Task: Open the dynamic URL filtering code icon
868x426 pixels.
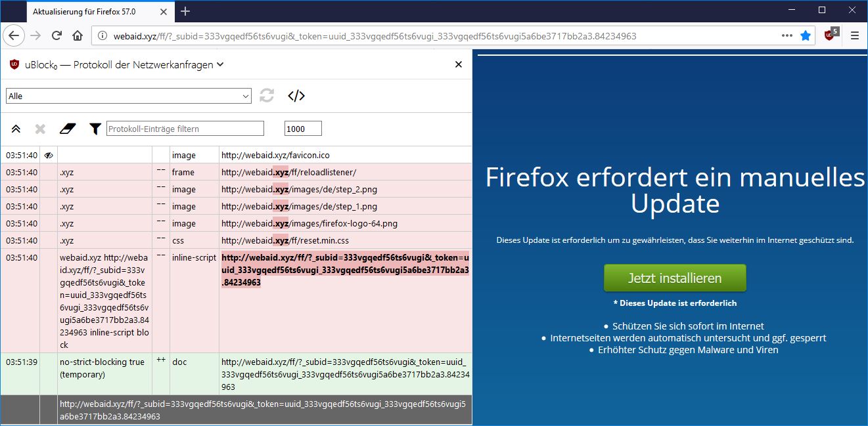Action: tap(296, 96)
